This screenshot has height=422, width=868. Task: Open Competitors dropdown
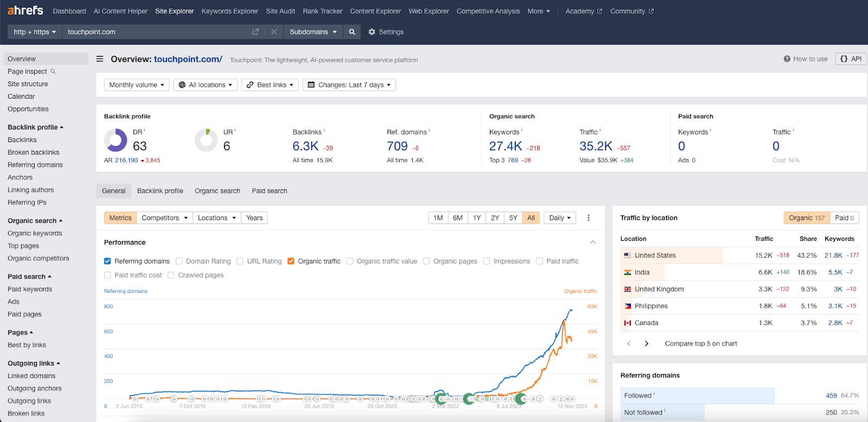[x=164, y=218]
